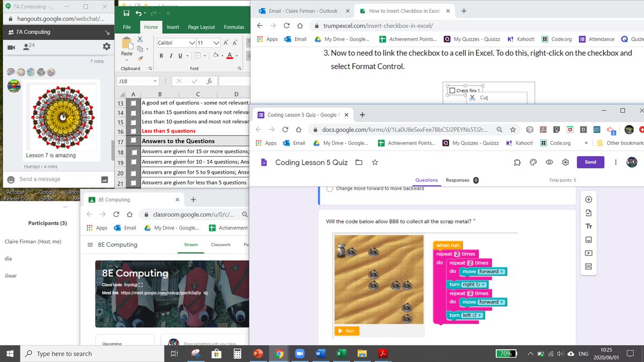The image size is (644, 362).
Task: Type in the Hangouts 'Send a message' field
Action: click(58, 179)
